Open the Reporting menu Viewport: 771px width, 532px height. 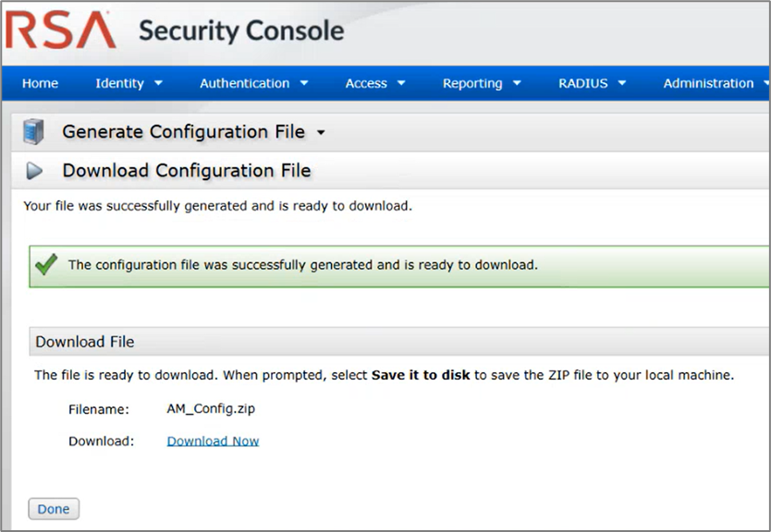tap(473, 83)
